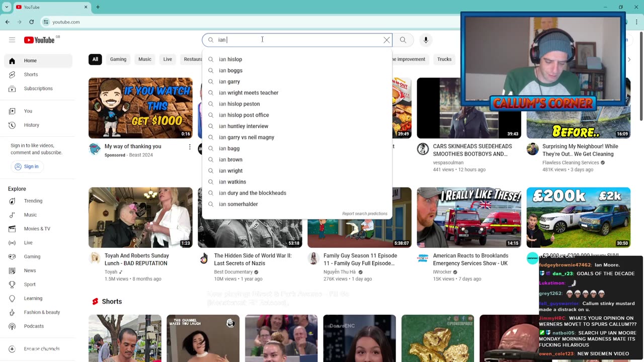Viewport: 644px width, 362px height.
Task: Open Shorts in the sidebar
Action: pyautogui.click(x=38, y=74)
